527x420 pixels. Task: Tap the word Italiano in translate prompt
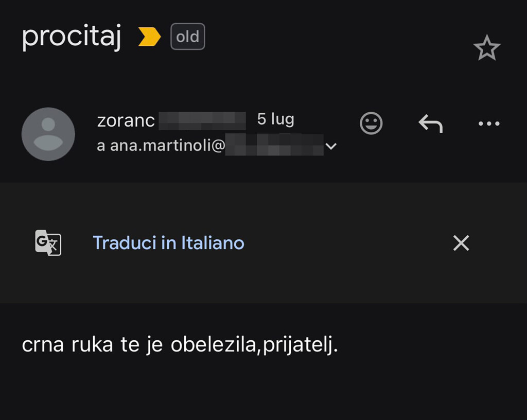(x=213, y=242)
